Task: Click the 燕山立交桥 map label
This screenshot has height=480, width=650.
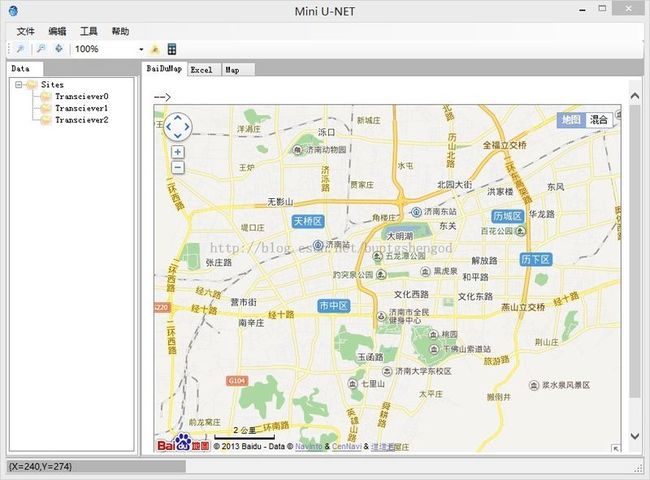Action: coord(523,307)
